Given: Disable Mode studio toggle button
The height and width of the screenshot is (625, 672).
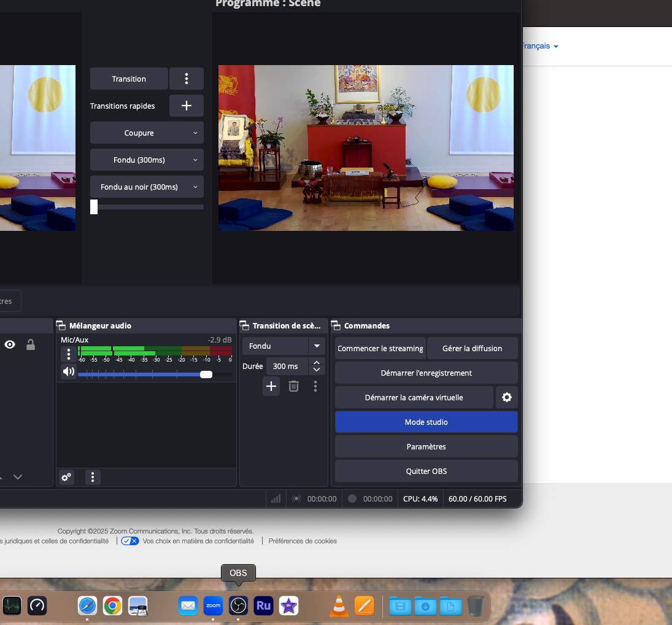Looking at the screenshot, I should point(426,422).
